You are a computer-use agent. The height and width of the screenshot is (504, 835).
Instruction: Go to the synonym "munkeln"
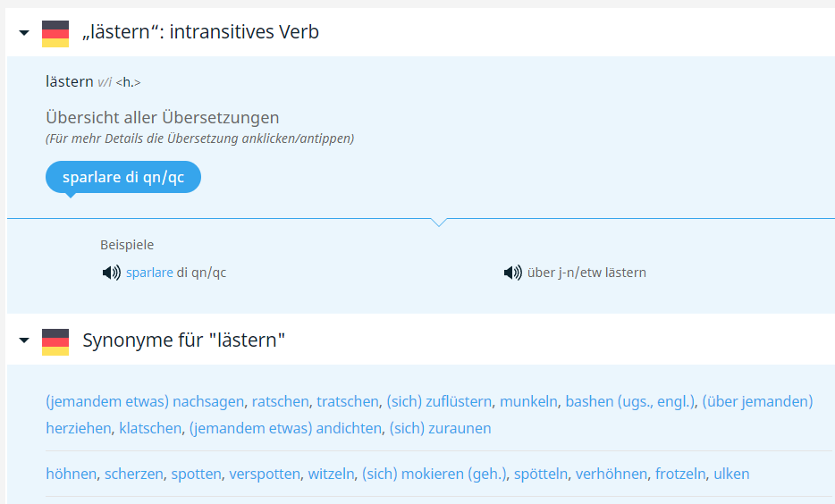click(x=528, y=401)
